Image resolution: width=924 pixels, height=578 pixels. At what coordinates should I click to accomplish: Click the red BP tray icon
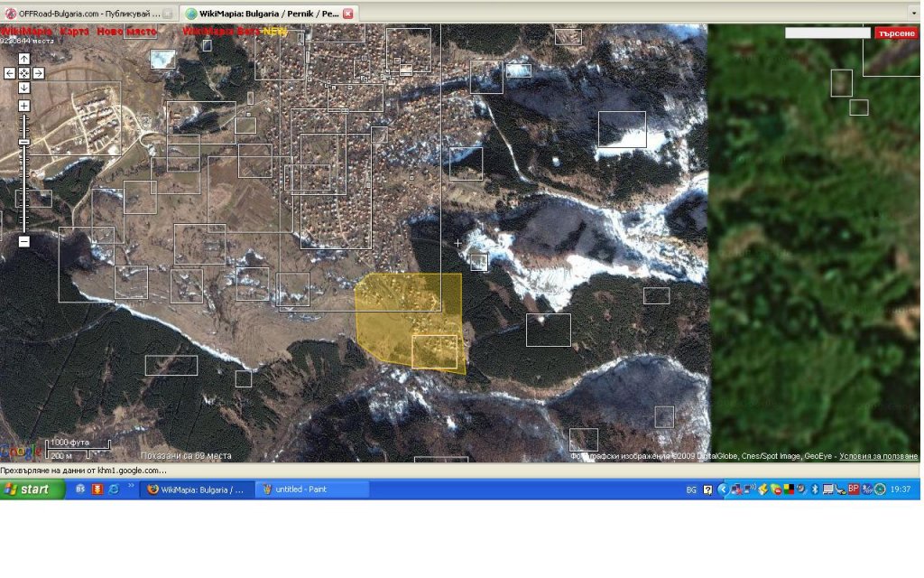click(x=854, y=489)
